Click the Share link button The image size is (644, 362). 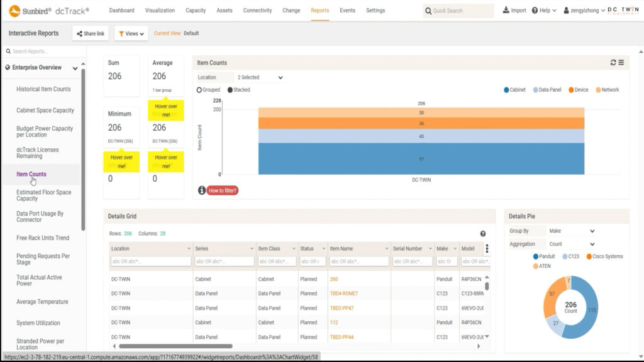[x=89, y=34]
